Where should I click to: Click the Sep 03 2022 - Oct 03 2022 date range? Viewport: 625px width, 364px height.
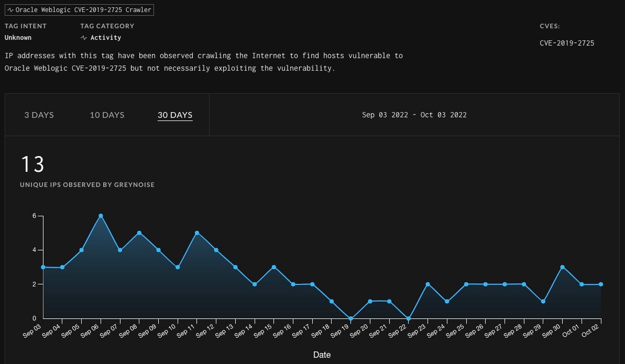414,115
